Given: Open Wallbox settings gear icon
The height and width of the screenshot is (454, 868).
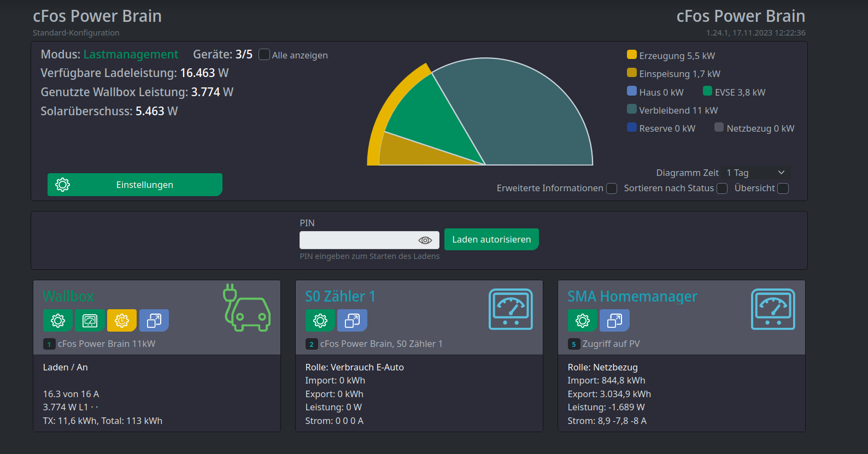Looking at the screenshot, I should (x=58, y=320).
